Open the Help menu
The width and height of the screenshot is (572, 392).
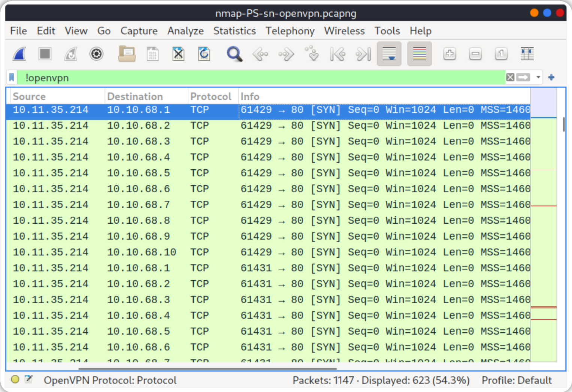[420, 31]
